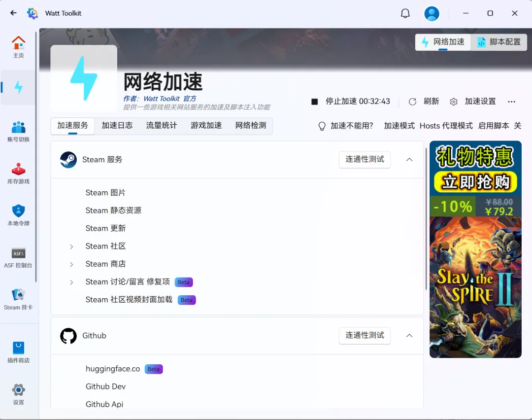The image size is (532, 420).
Task: Click 立即抢购 in the ad banner
Action: pyautogui.click(x=475, y=182)
